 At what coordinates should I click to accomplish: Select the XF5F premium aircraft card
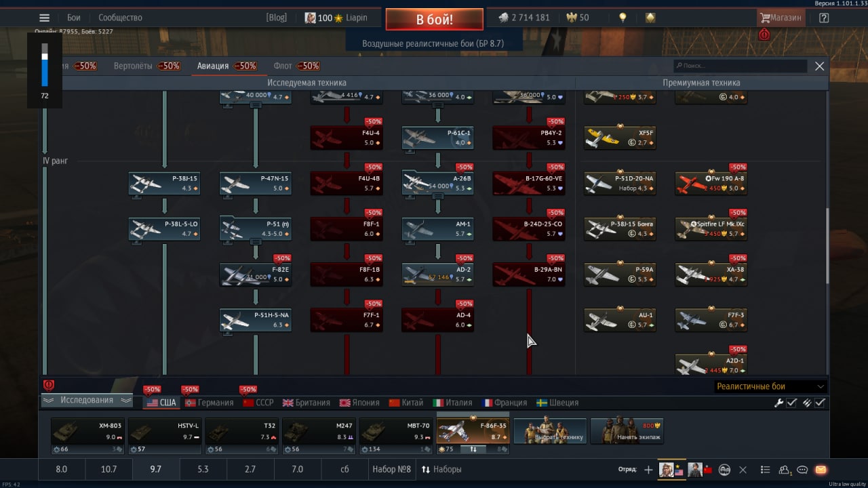tap(620, 138)
